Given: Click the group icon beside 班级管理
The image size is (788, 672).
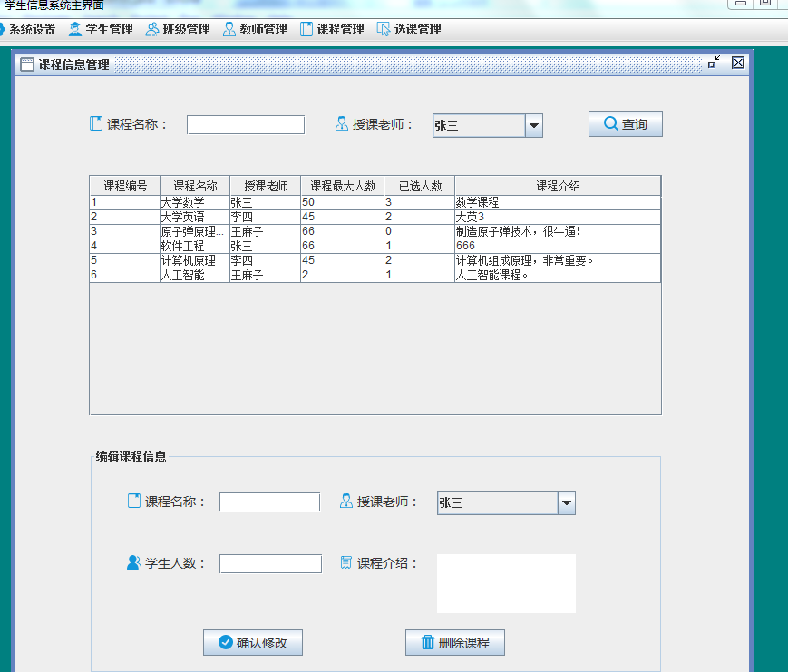Looking at the screenshot, I should click(x=152, y=29).
